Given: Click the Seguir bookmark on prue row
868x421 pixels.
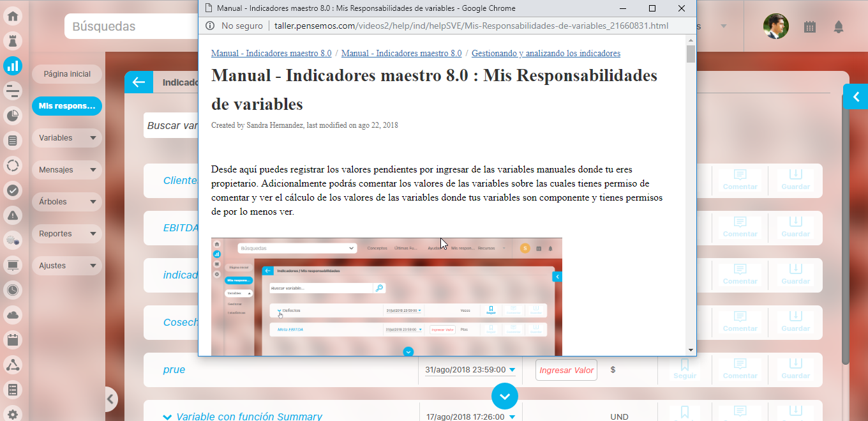Looking at the screenshot, I should (685, 369).
